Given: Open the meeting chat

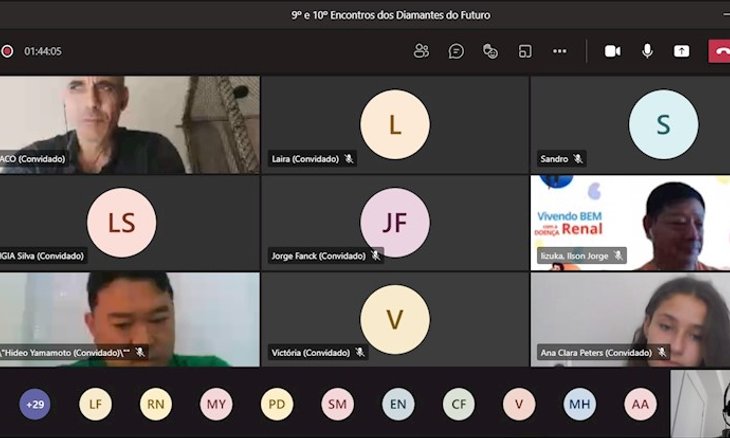Looking at the screenshot, I should pos(456,51).
